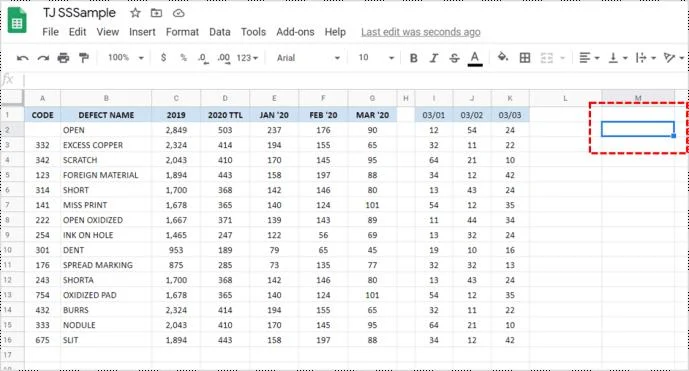This screenshot has width=689, height=371.
Task: Click the merge cells icon
Action: click(547, 58)
